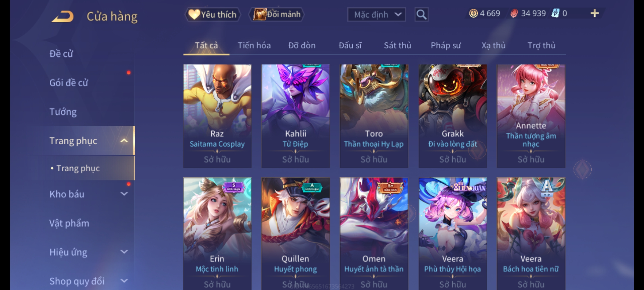Image resolution: width=644 pixels, height=290 pixels.
Task: Open Yêu thích favorites heart
Action: [213, 15]
